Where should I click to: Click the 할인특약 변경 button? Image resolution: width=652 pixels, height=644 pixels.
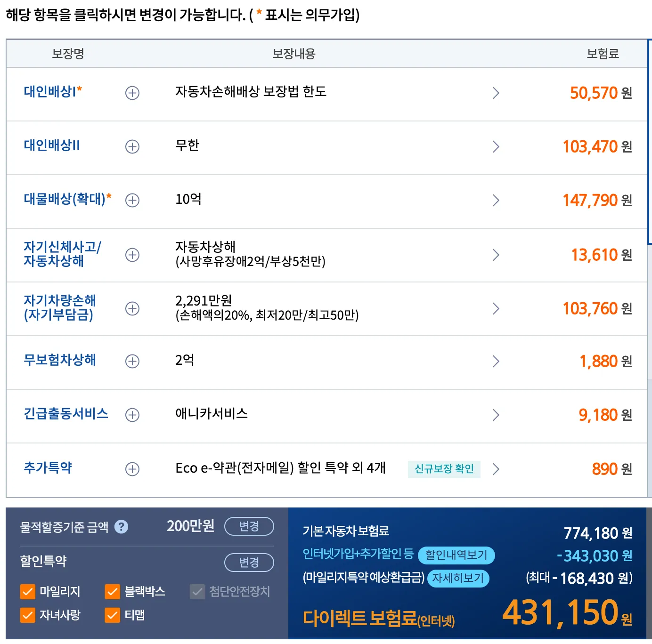pos(249,563)
